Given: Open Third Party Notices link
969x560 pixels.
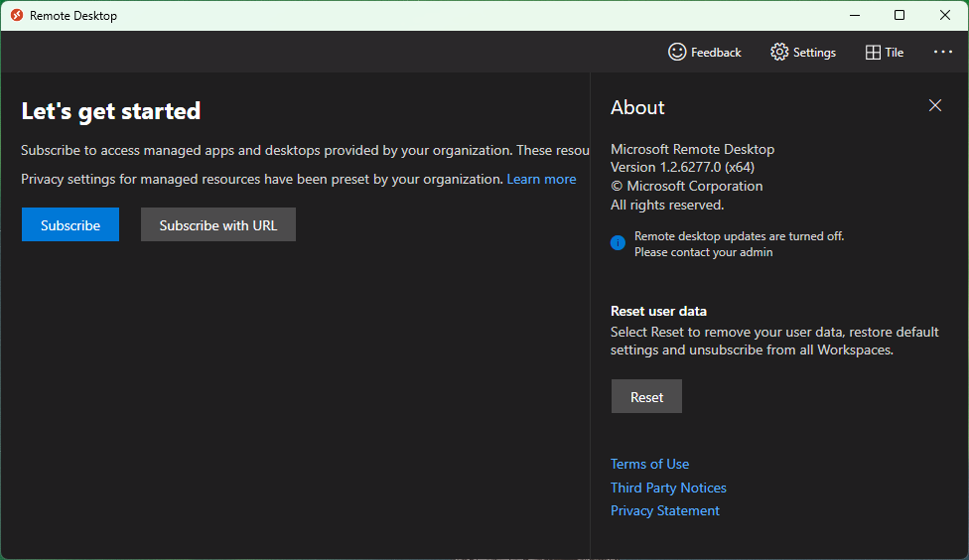Looking at the screenshot, I should coord(668,488).
